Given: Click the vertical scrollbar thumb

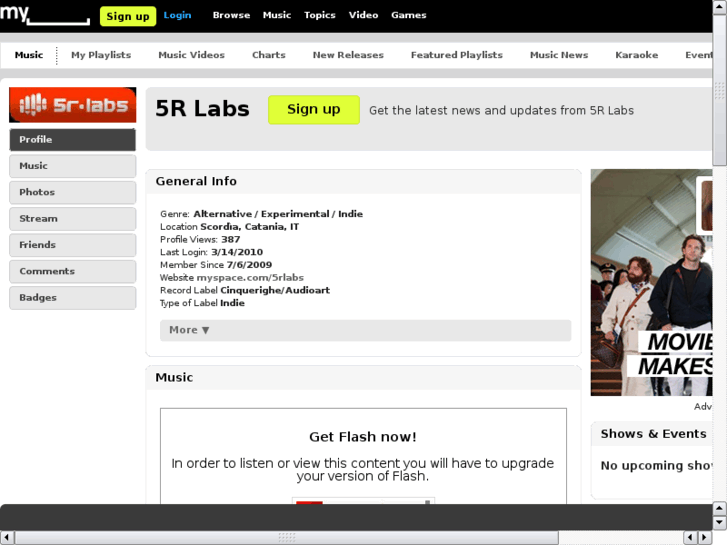Looking at the screenshot, I should [x=720, y=90].
